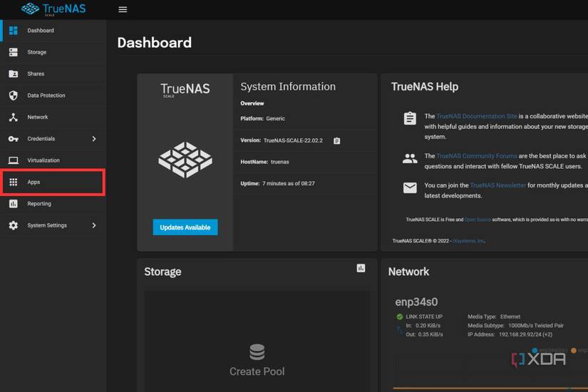Click the documentation clipboard icon in Help

click(x=410, y=118)
